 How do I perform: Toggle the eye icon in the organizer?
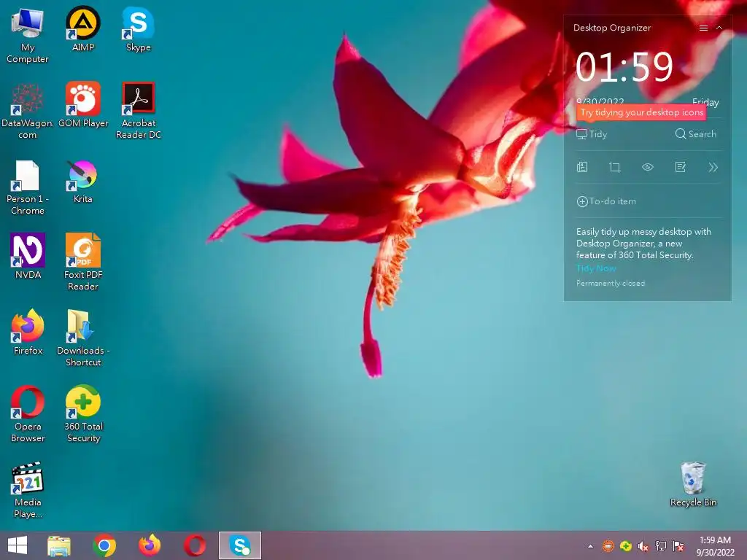click(x=648, y=167)
